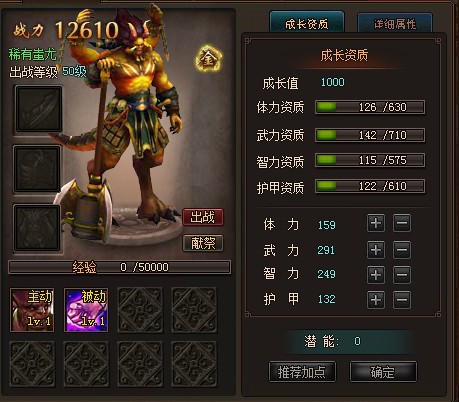Decrease 体力 with the minus button

(x=402, y=223)
